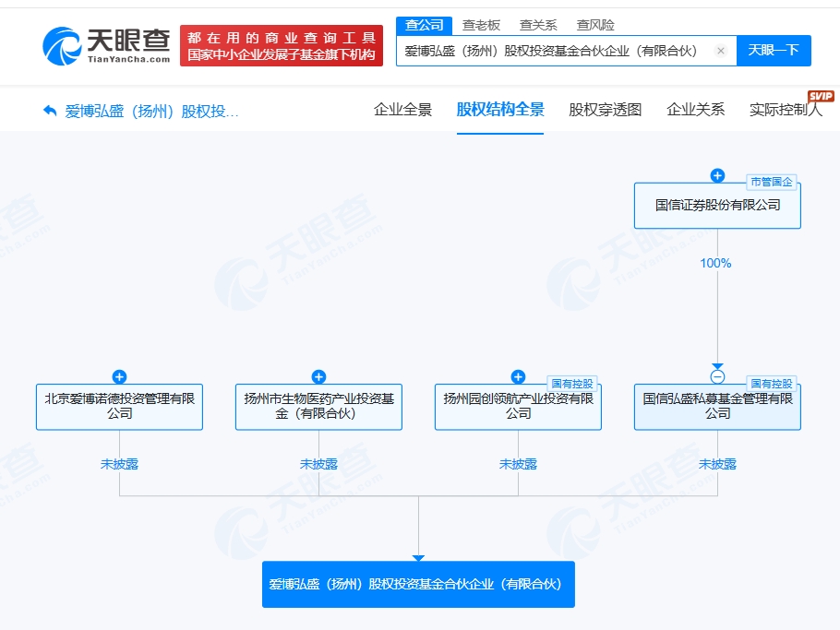This screenshot has height=630, width=840.
Task: Switch to the 查风险 search tab
Action: (595, 25)
